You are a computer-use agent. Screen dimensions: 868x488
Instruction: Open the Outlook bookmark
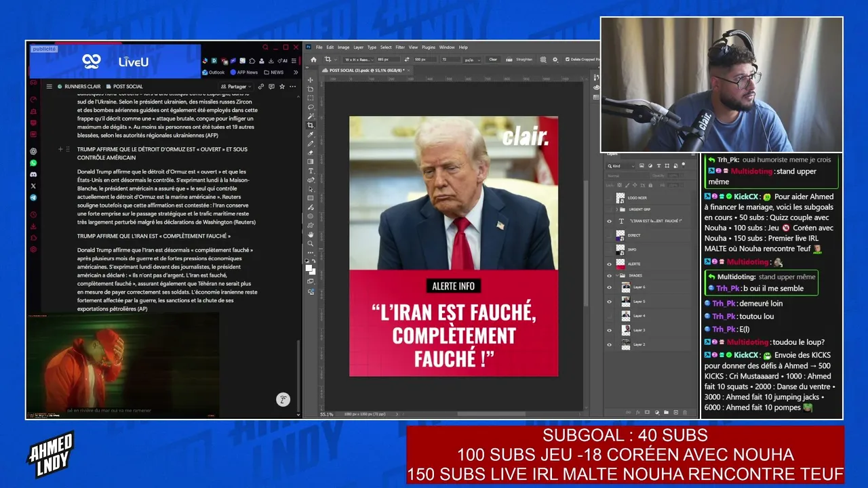[213, 73]
